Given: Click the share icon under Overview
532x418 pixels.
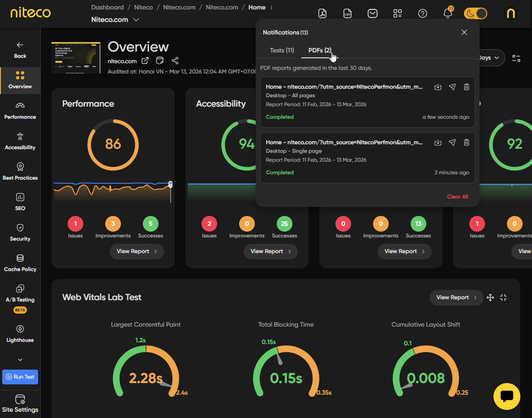Looking at the screenshot, I should pos(175,61).
